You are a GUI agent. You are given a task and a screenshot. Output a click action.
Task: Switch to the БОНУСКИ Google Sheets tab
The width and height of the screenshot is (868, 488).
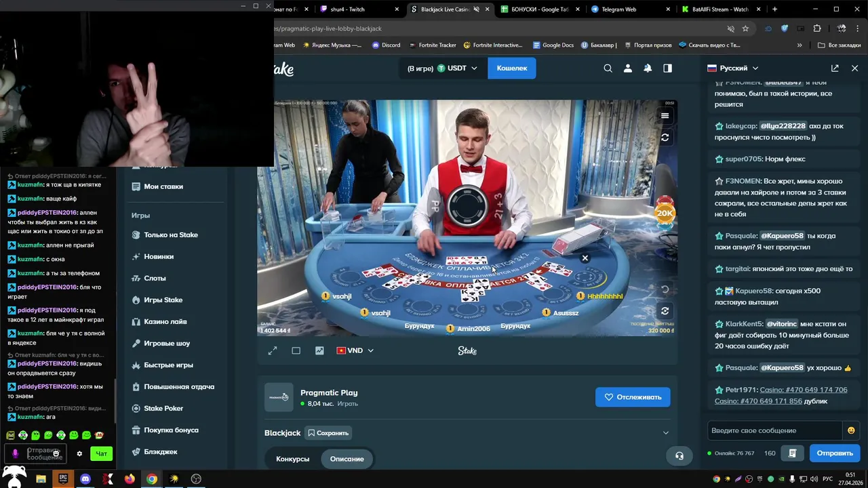(540, 9)
